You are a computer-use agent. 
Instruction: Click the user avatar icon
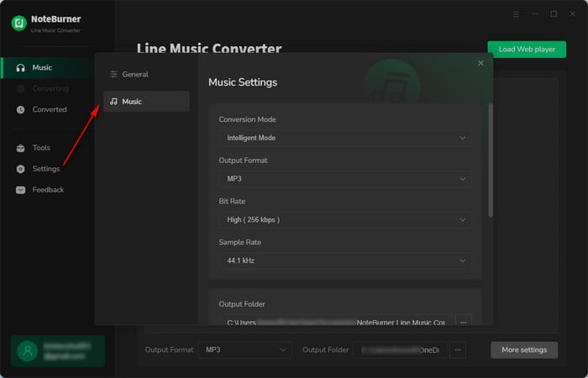(28, 351)
